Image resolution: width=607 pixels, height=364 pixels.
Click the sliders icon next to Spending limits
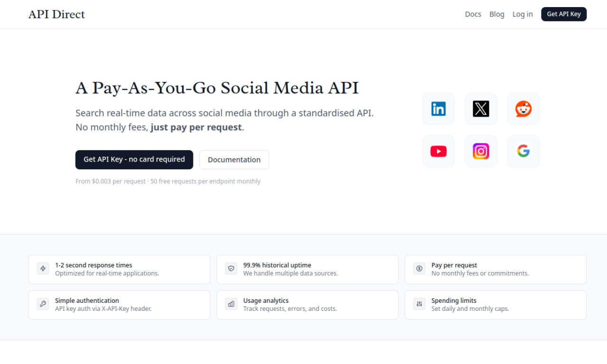click(419, 304)
